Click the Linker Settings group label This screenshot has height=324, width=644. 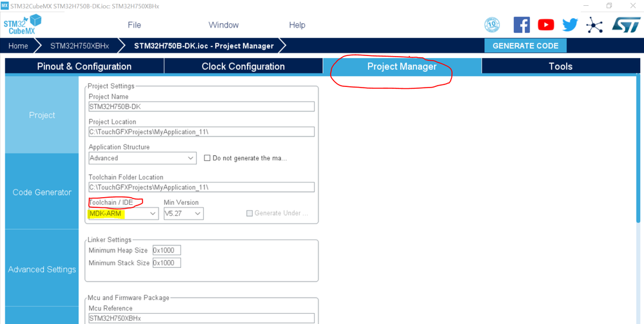[x=110, y=240]
